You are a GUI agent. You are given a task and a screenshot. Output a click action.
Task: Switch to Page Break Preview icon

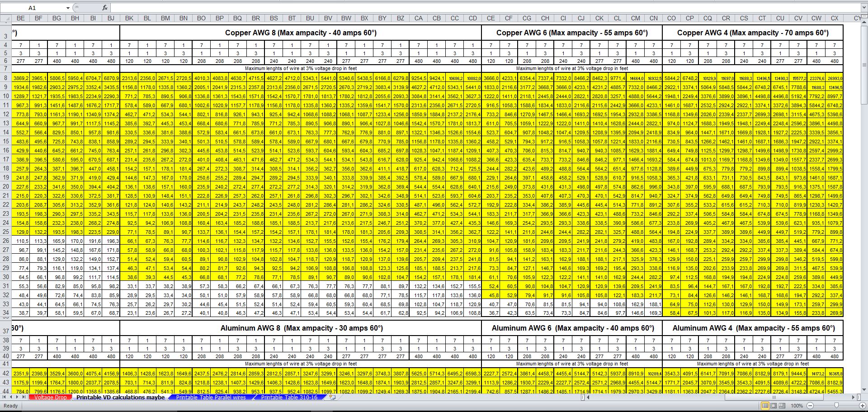[x=782, y=406]
